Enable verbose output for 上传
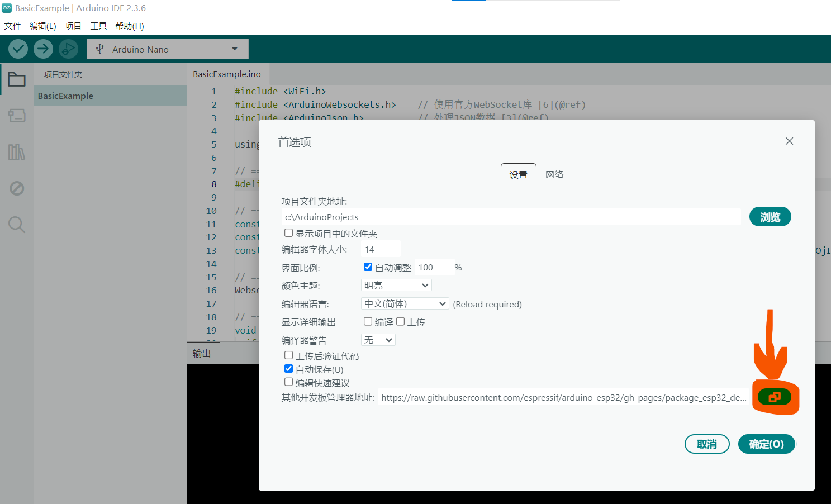 (x=400, y=321)
